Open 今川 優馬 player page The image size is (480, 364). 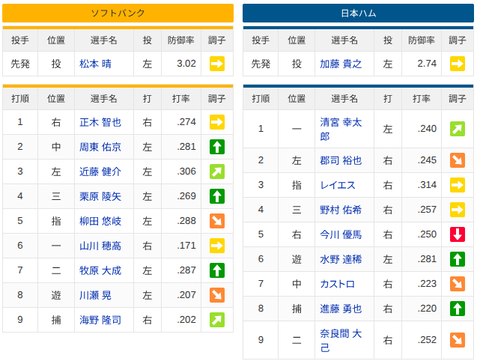click(341, 234)
